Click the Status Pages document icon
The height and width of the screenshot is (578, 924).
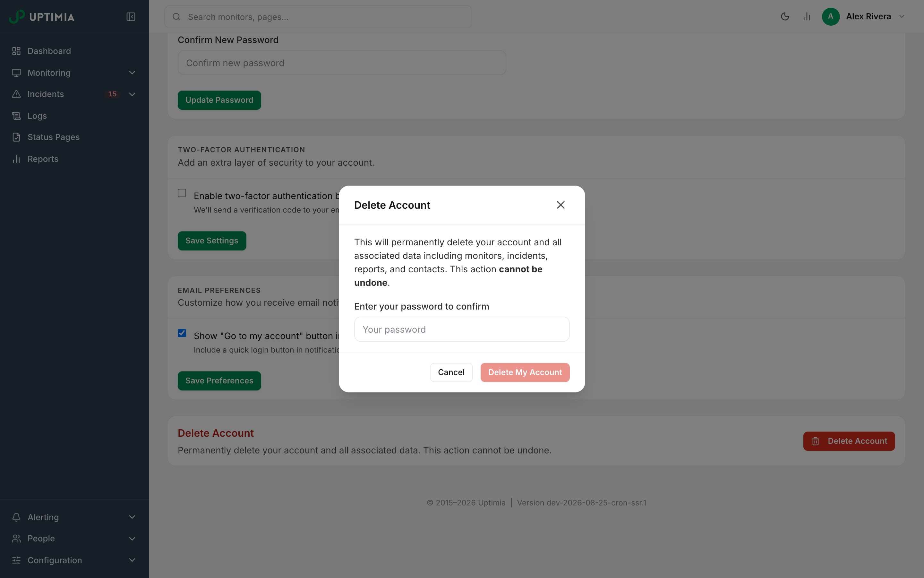coord(16,137)
